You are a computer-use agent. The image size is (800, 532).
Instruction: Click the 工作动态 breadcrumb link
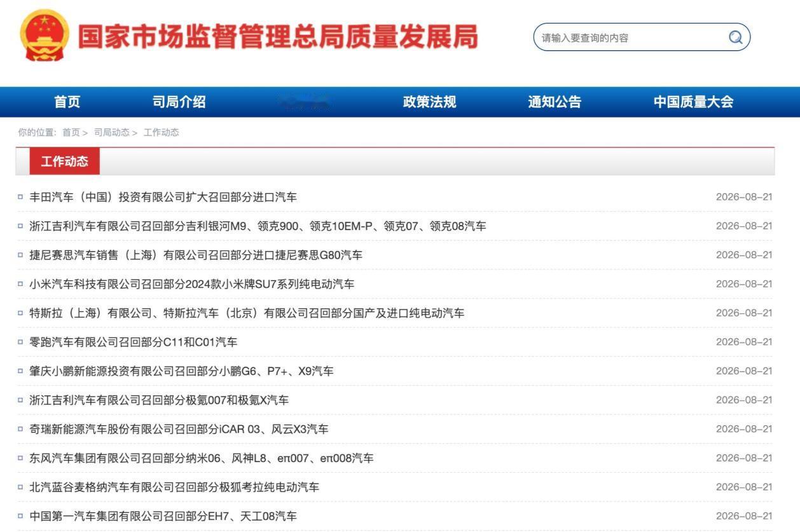point(162,132)
